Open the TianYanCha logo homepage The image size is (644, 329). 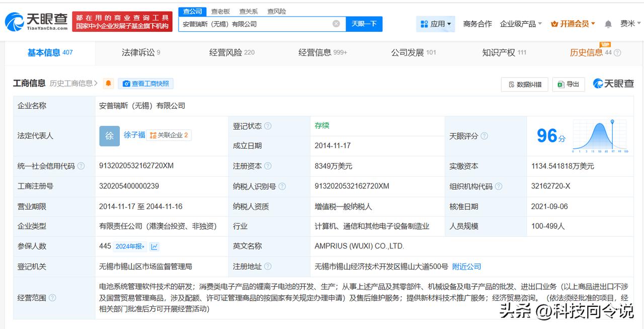[x=36, y=21]
